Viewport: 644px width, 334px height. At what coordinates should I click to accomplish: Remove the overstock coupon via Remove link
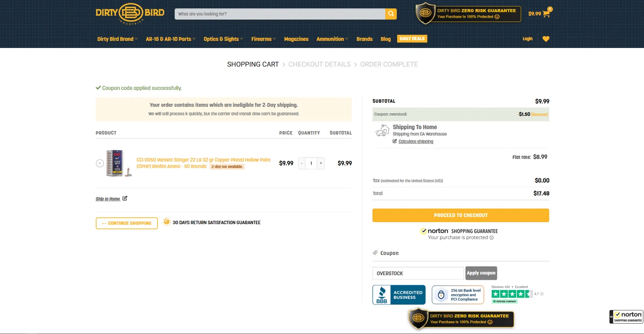tap(539, 114)
